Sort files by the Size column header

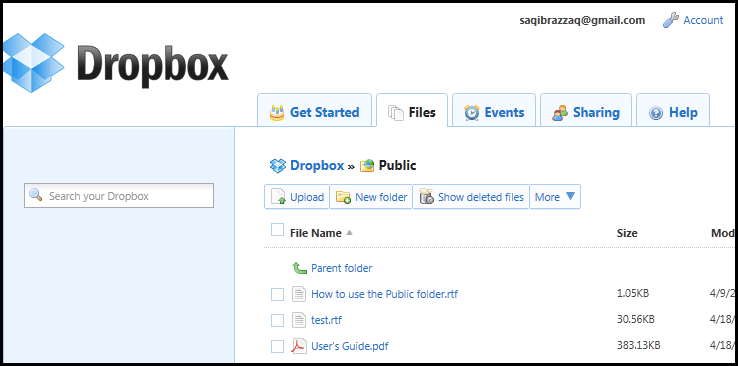(627, 233)
